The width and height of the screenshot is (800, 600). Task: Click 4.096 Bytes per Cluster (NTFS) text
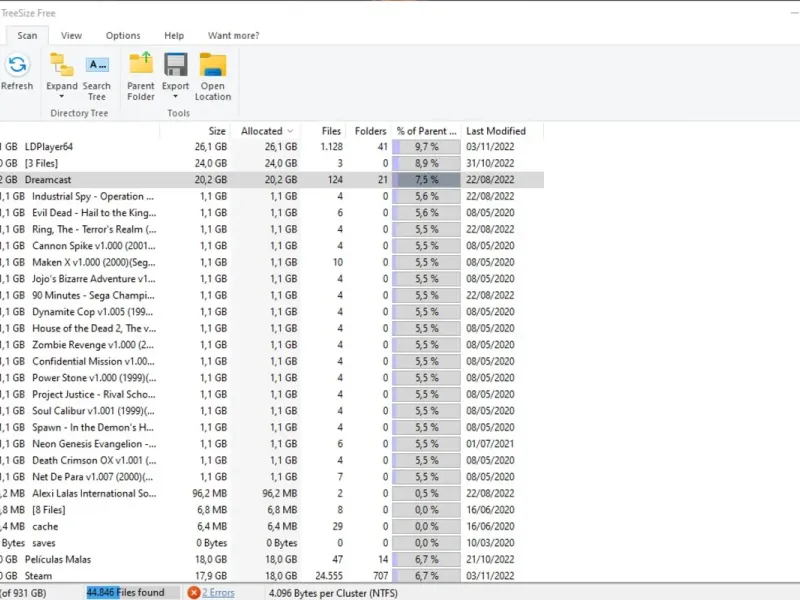tap(333, 593)
